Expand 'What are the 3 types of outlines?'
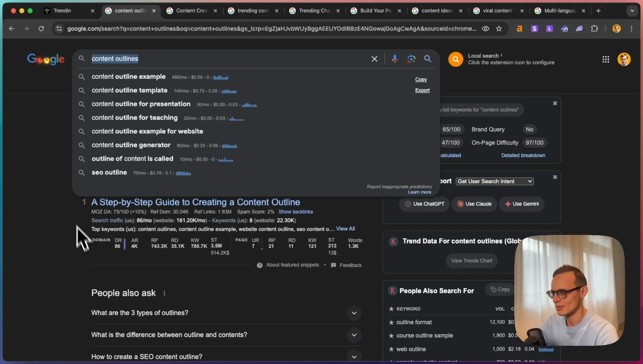643x364 pixels. pos(226,313)
